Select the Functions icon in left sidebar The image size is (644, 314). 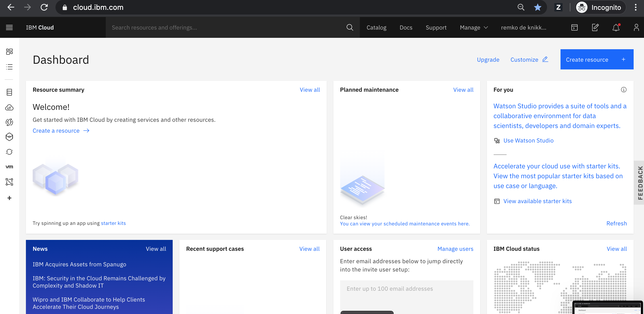[9, 122]
